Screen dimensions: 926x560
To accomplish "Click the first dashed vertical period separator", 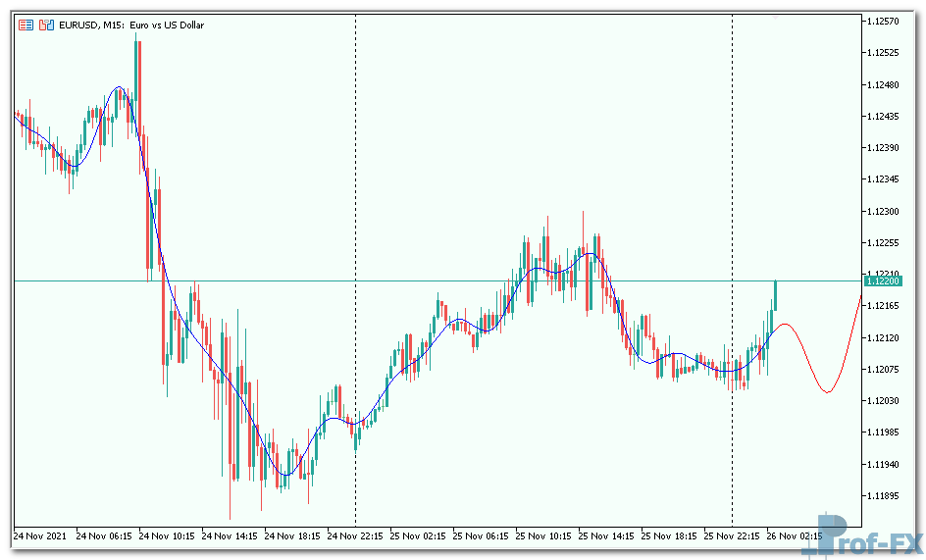I will point(355,196).
